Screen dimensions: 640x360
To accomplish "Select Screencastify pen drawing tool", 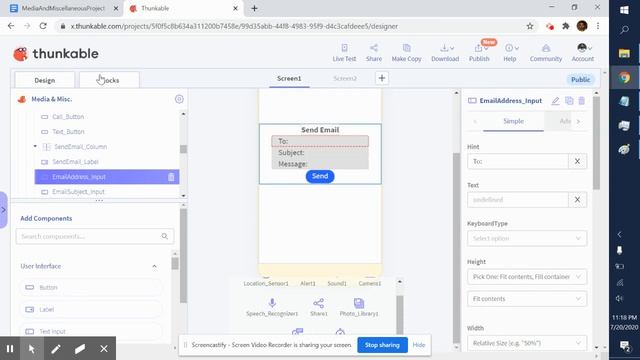I will tap(56, 349).
